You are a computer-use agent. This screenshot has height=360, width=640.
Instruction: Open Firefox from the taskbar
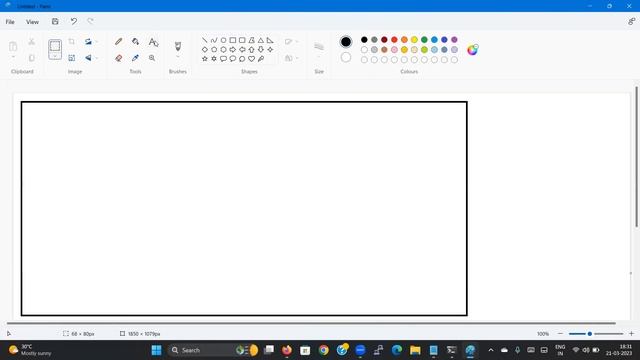pyautogui.click(x=287, y=350)
